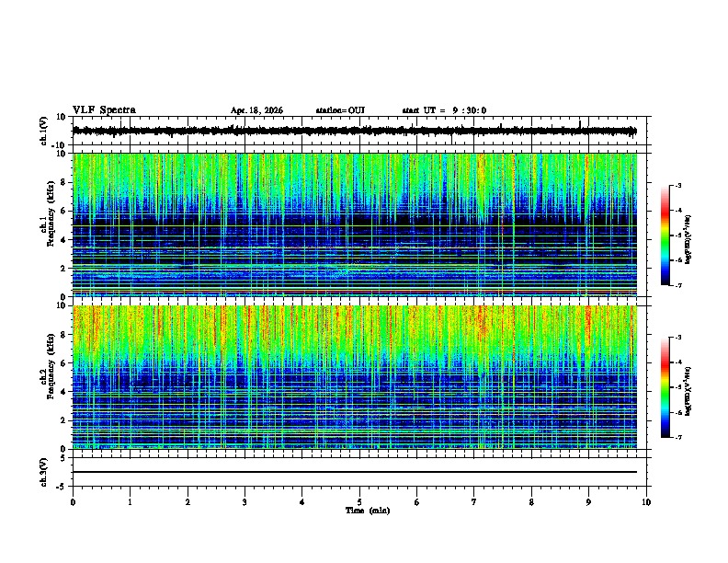Click the Apr. 18, 2026 date label

tap(256, 110)
